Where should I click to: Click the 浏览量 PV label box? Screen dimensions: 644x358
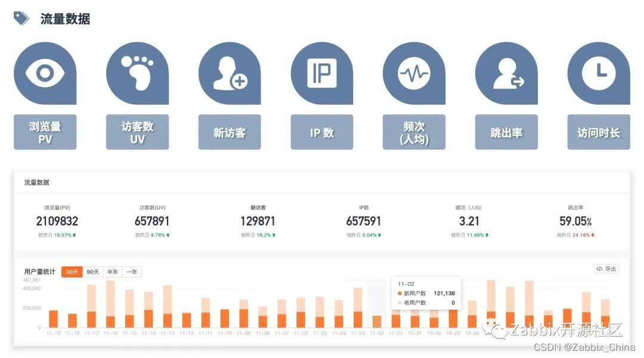point(45,132)
